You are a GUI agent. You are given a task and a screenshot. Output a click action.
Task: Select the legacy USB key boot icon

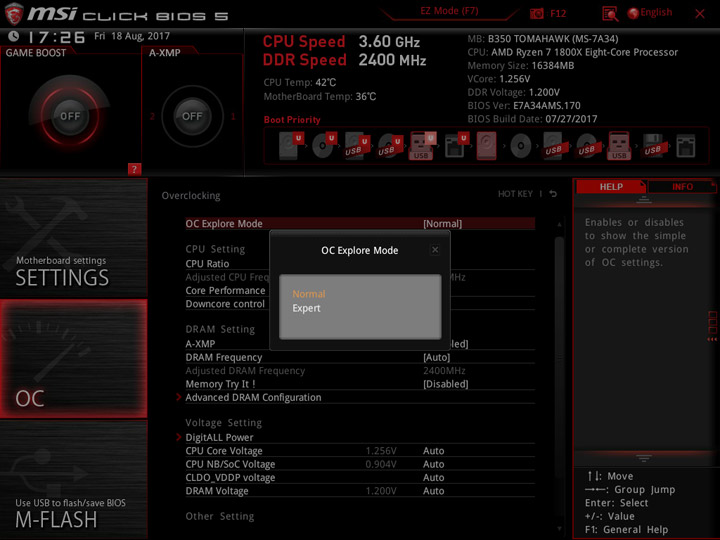[619, 146]
